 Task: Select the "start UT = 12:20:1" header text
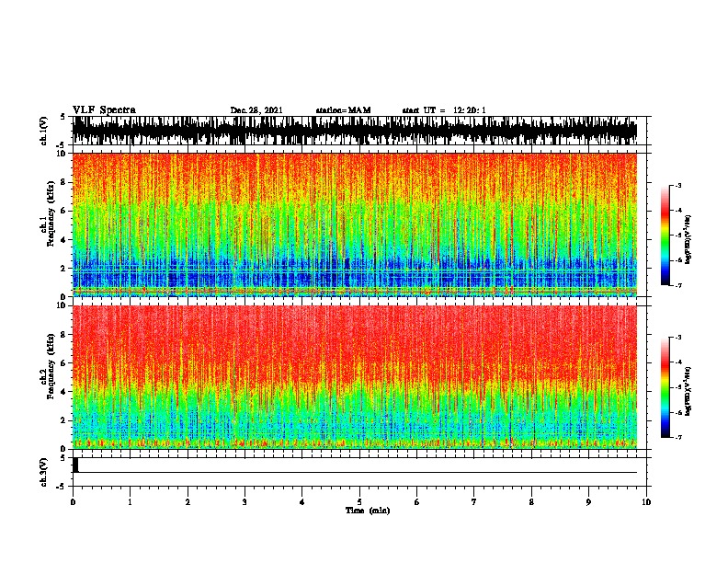pyautogui.click(x=444, y=110)
